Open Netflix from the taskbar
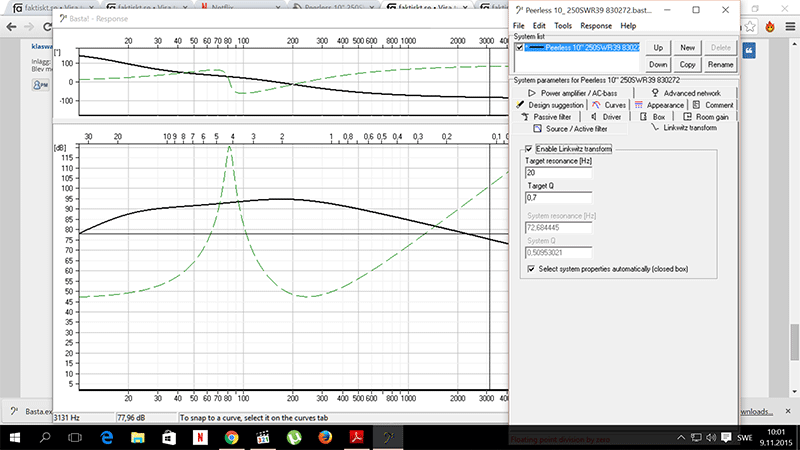 click(199, 438)
